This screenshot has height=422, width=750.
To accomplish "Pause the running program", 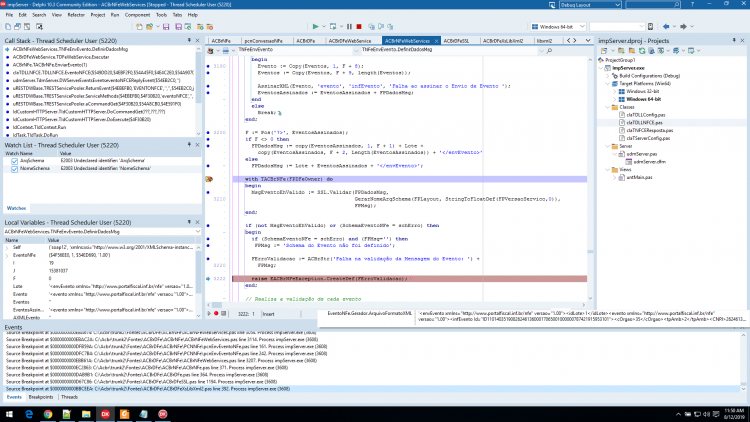I will click(x=349, y=27).
